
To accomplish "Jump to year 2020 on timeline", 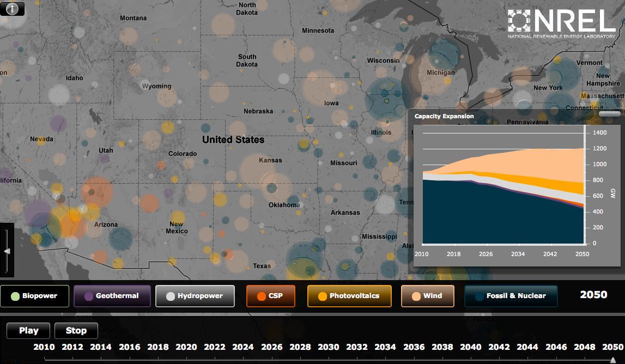I will [x=186, y=347].
